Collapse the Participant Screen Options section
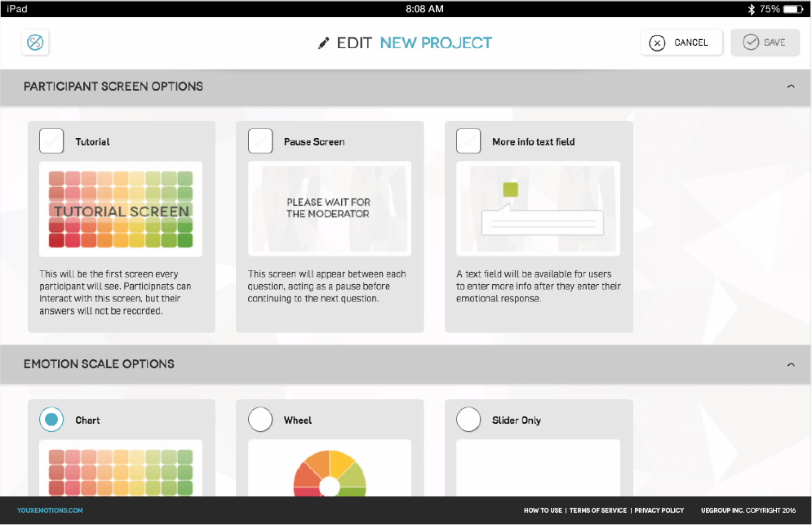This screenshot has height=525, width=812. point(790,87)
